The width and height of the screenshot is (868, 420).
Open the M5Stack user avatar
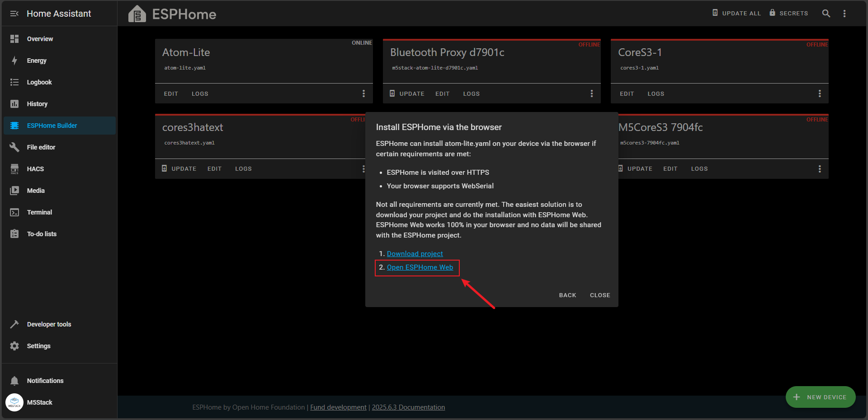pos(14,402)
